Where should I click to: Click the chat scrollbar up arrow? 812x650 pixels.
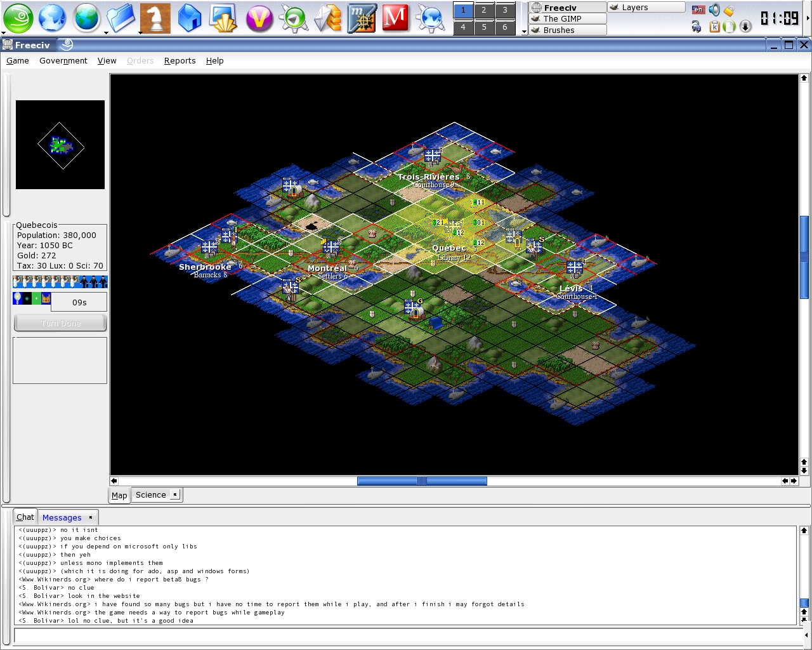point(804,530)
